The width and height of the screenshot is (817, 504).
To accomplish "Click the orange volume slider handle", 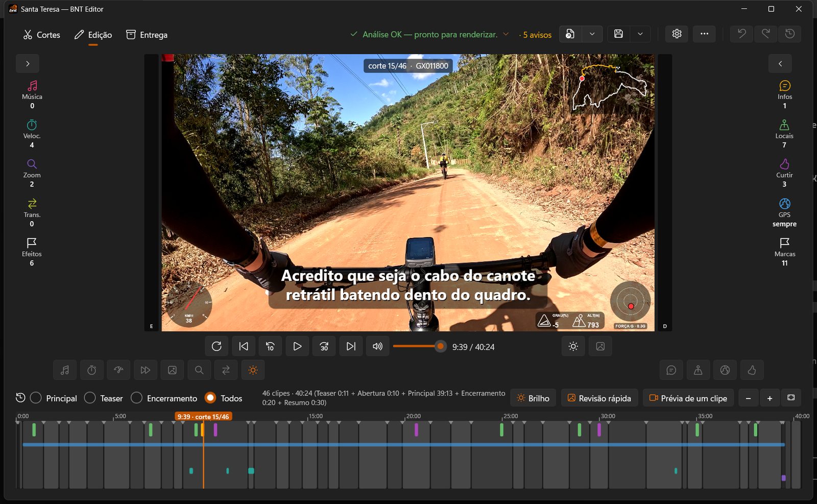I will tap(440, 346).
